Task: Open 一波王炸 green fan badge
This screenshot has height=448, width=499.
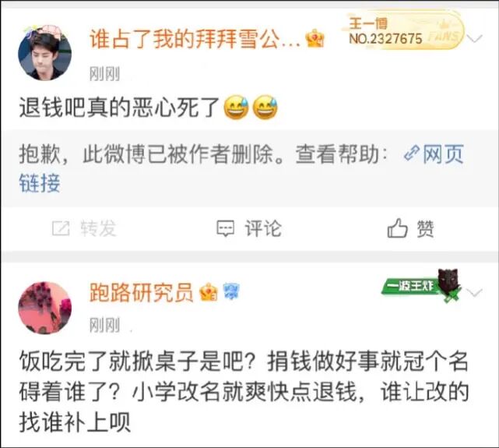Action: coord(422,285)
